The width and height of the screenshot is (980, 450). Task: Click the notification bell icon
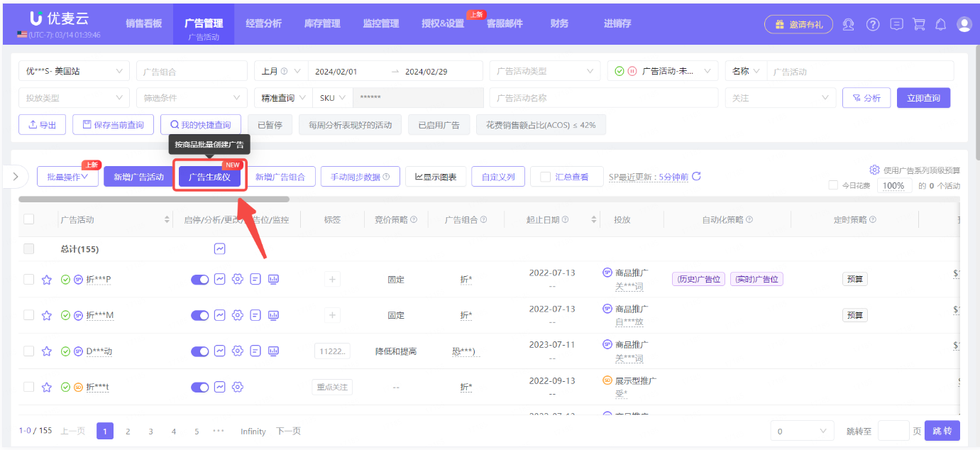(x=942, y=23)
